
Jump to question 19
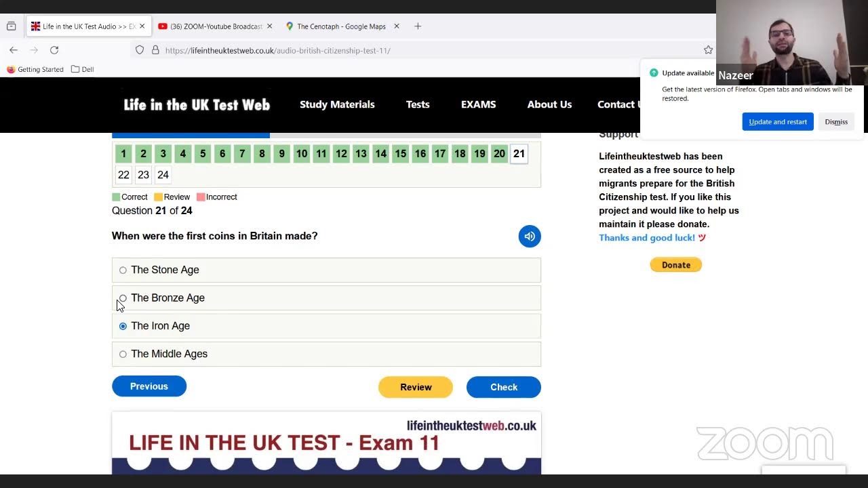pyautogui.click(x=479, y=154)
